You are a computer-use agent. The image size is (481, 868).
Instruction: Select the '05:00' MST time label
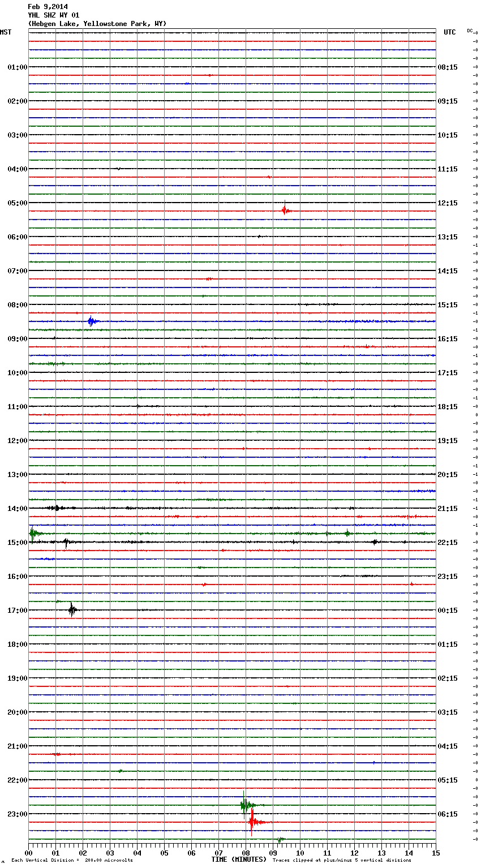18,203
